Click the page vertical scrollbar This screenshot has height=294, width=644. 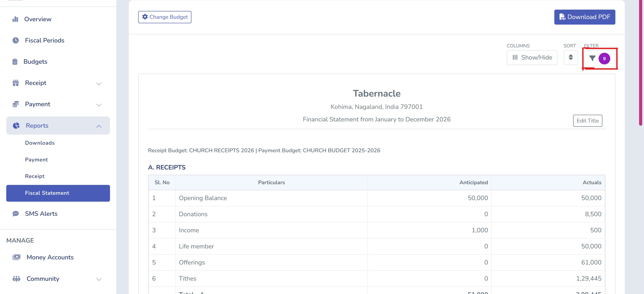[640, 63]
